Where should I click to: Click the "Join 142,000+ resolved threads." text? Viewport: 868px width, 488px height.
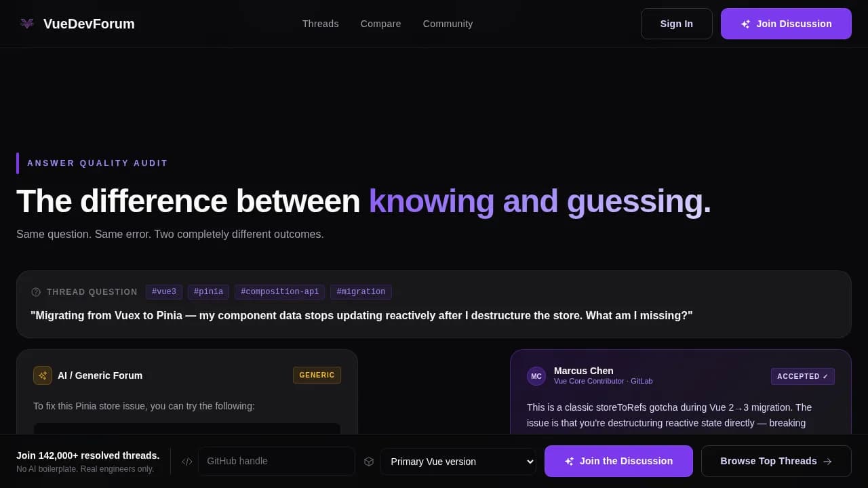click(88, 455)
